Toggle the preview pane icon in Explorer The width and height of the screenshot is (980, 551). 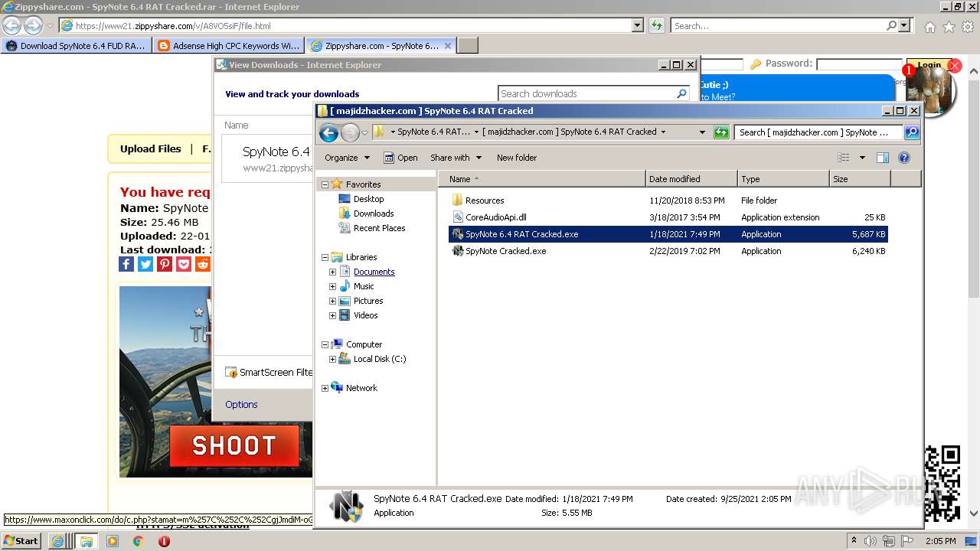(x=882, y=158)
